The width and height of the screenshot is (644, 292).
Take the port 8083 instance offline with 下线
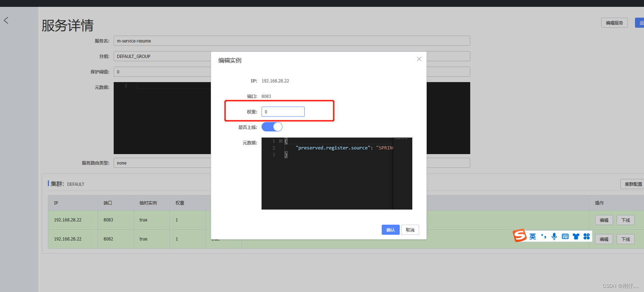625,220
